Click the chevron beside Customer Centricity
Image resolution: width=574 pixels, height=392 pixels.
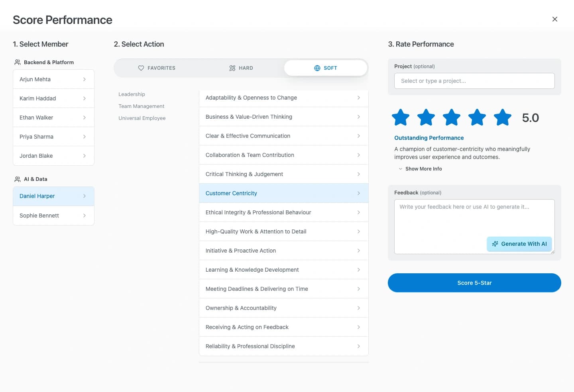359,193
